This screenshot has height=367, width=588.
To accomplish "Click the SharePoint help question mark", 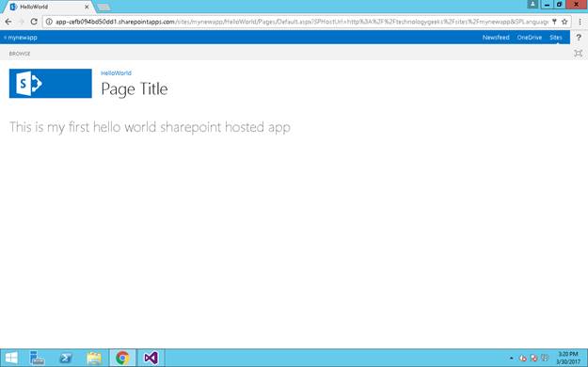I will [x=579, y=38].
